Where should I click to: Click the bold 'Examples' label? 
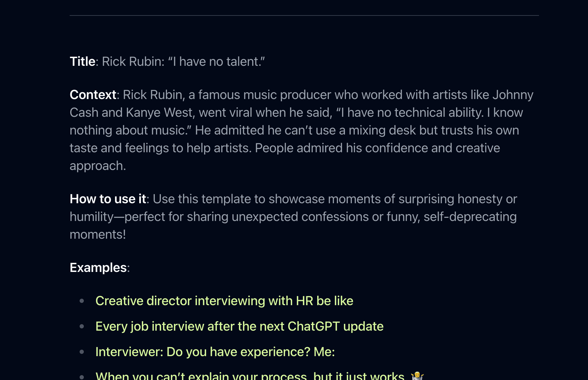(x=98, y=267)
